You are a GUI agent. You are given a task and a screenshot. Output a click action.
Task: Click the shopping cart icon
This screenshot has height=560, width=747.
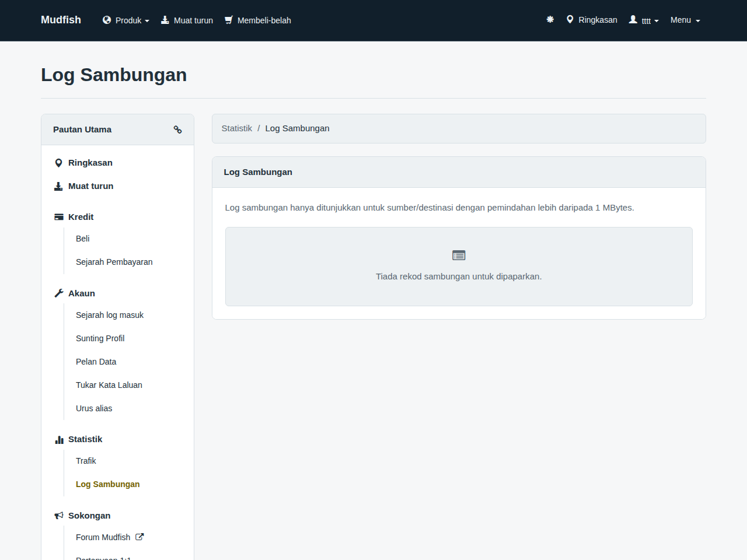[x=229, y=20]
